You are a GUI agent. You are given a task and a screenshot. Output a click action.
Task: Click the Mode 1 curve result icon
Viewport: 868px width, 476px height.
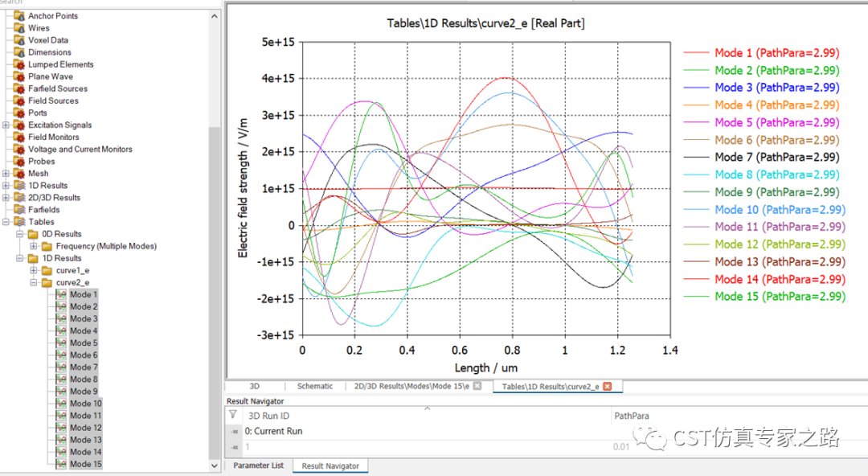tap(61, 294)
